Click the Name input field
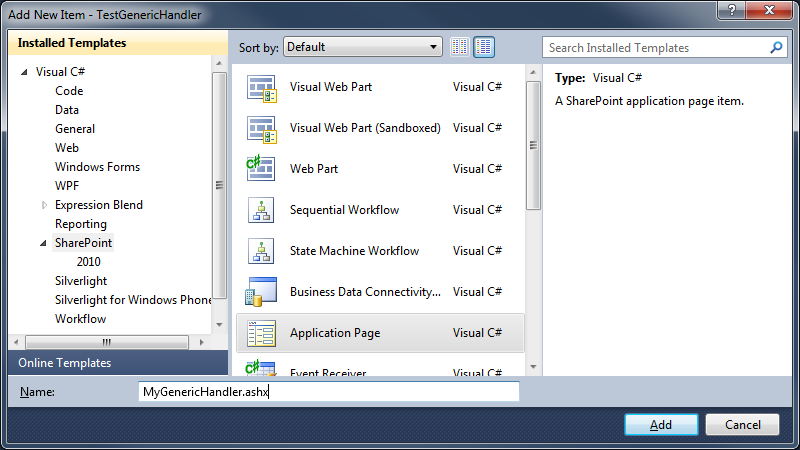Viewport: 800px width, 450px height. tap(329, 391)
